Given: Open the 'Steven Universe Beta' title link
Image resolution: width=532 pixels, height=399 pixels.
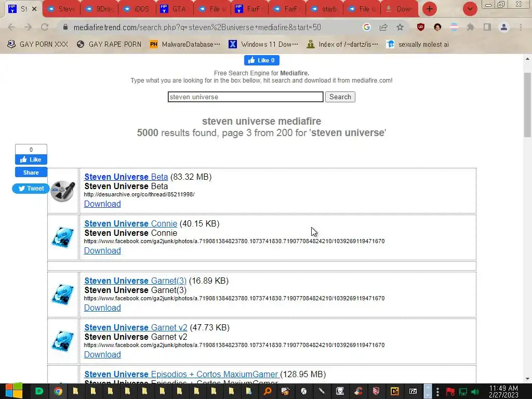Looking at the screenshot, I should (126, 177).
